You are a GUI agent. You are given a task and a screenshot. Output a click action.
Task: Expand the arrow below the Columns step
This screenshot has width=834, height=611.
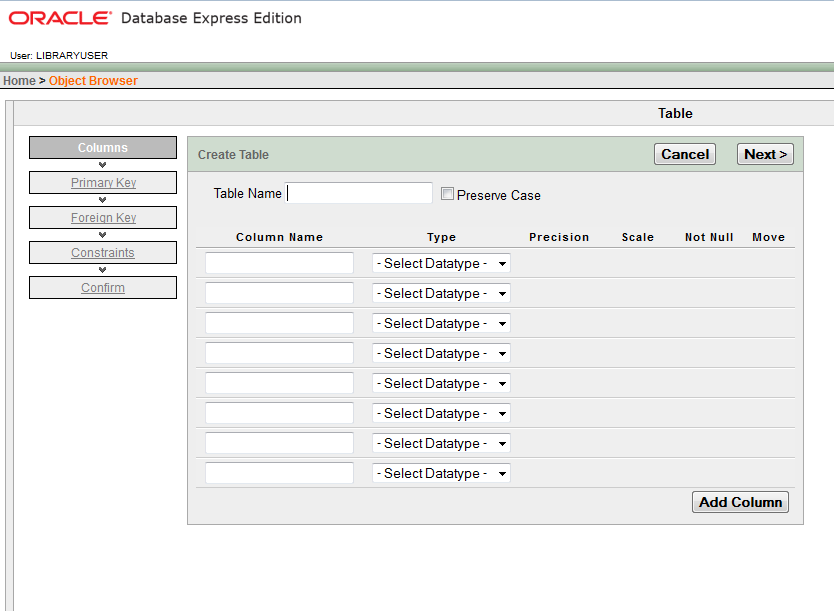tap(102, 163)
